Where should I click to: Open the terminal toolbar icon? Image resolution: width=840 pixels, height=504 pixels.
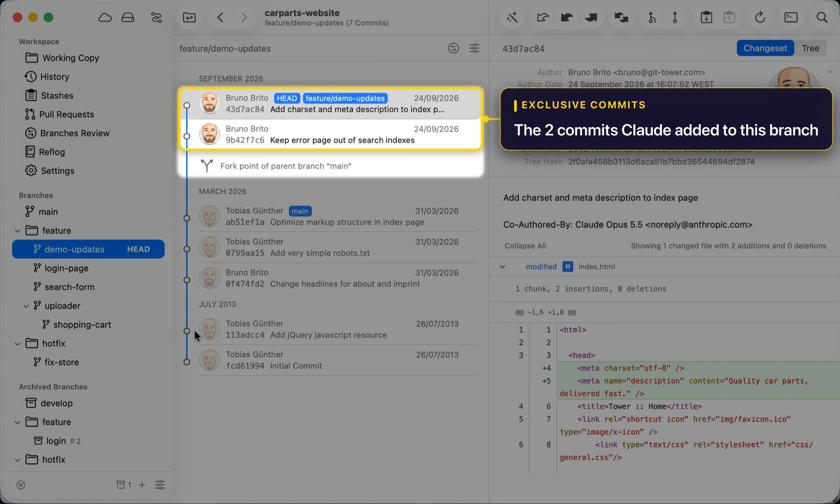pos(791,18)
